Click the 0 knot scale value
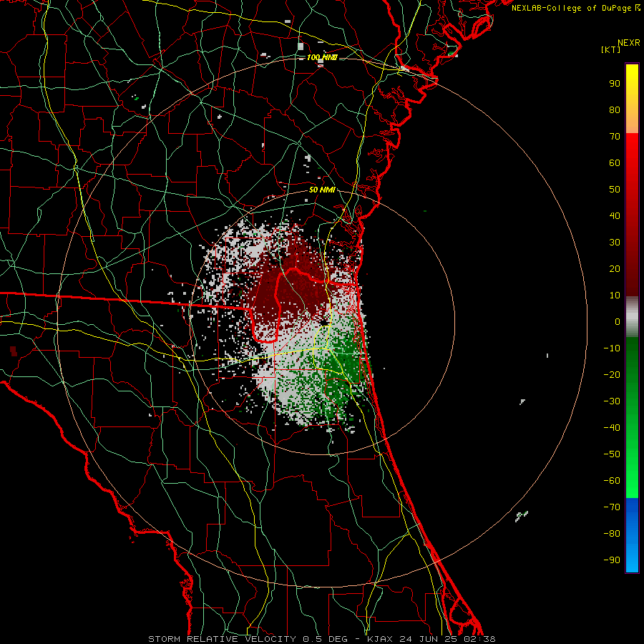The image size is (644, 644). 618,321
